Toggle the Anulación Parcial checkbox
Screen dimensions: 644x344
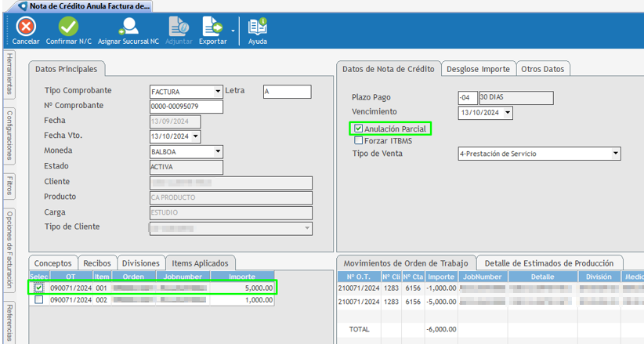[x=359, y=129]
